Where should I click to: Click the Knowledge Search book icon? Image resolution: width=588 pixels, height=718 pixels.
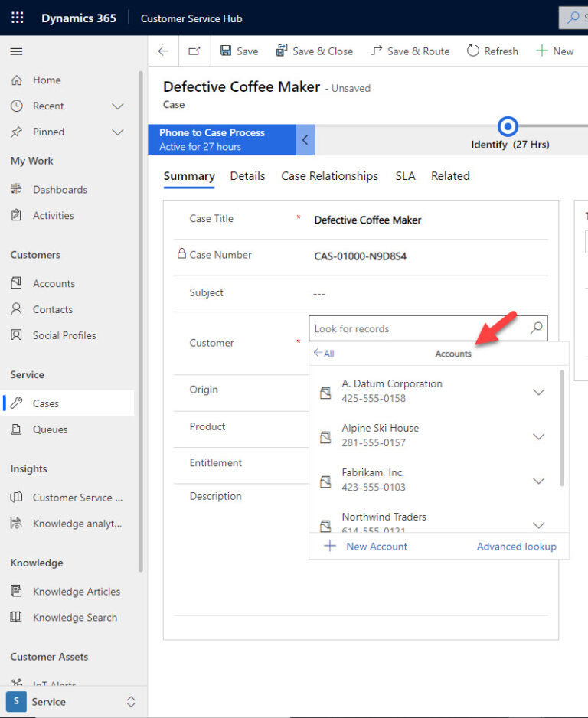[17, 617]
